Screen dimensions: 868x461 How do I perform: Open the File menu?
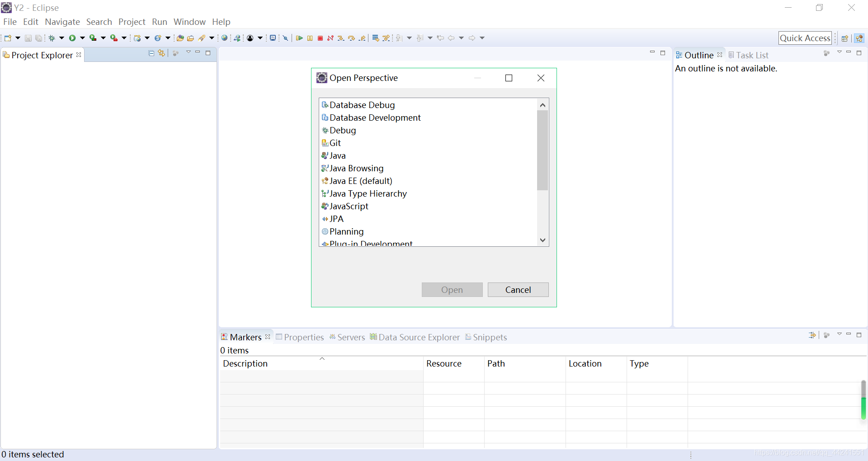click(10, 22)
